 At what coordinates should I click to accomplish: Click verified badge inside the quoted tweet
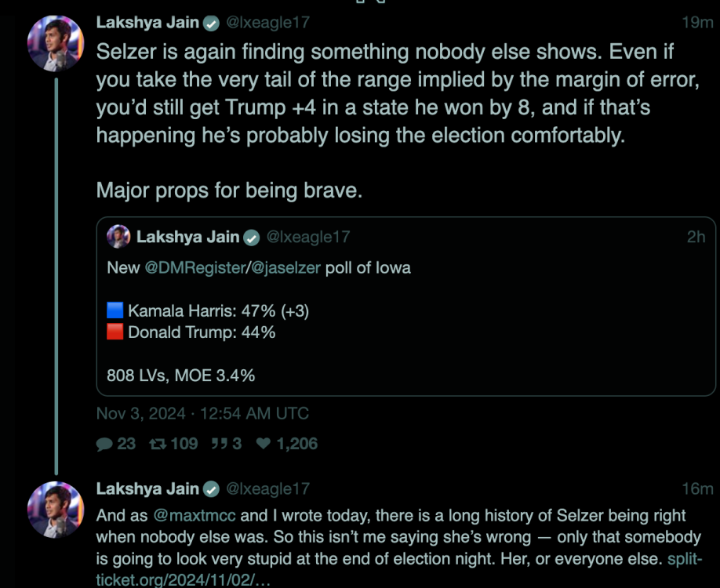pyautogui.click(x=252, y=237)
